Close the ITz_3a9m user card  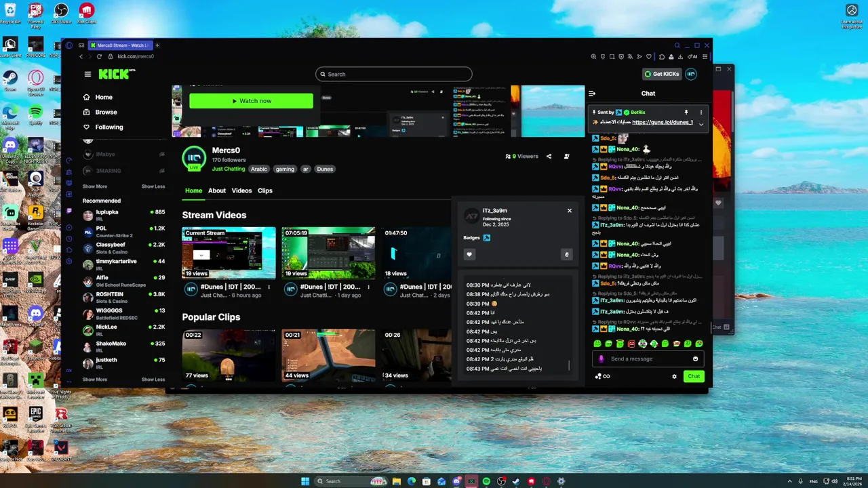pyautogui.click(x=570, y=211)
